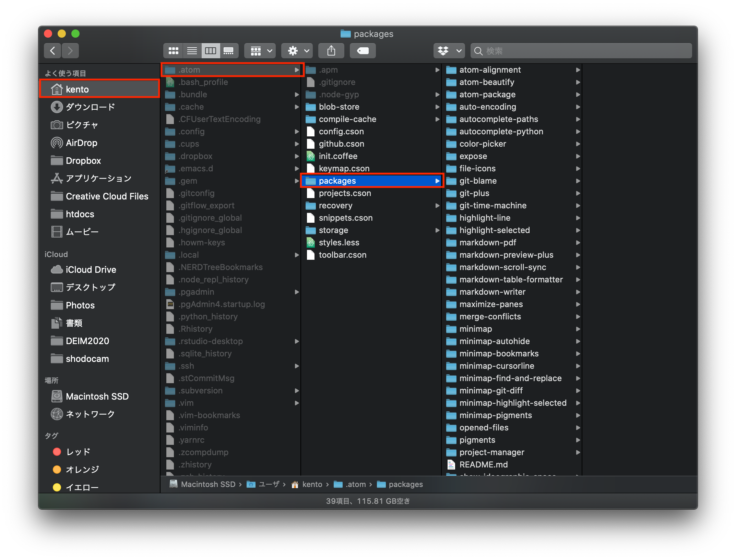
Task: Open Photos in the sidebar
Action: click(99, 305)
